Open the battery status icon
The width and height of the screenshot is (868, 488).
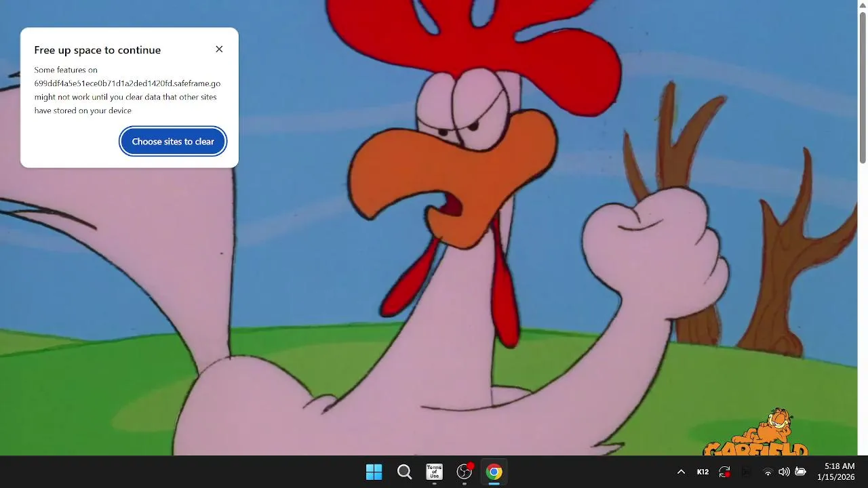(x=800, y=472)
